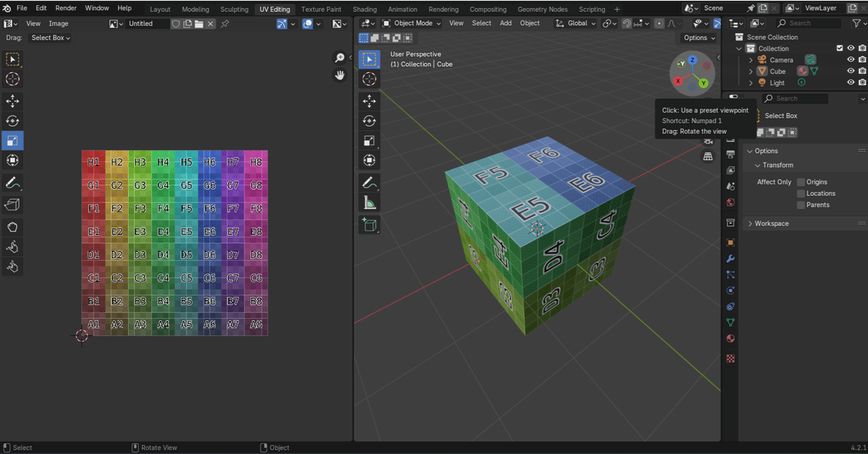Expand the Workspace panel
The width and height of the screenshot is (868, 454).
pyautogui.click(x=772, y=223)
